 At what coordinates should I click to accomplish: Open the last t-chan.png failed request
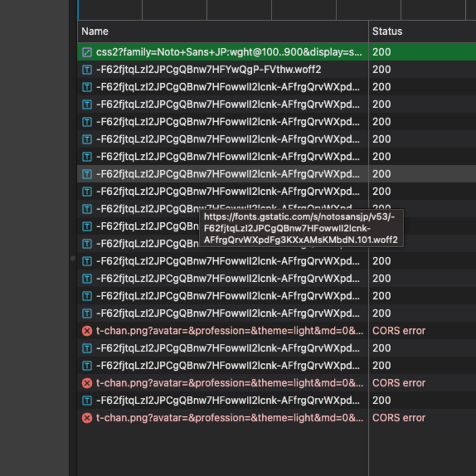pos(230,418)
